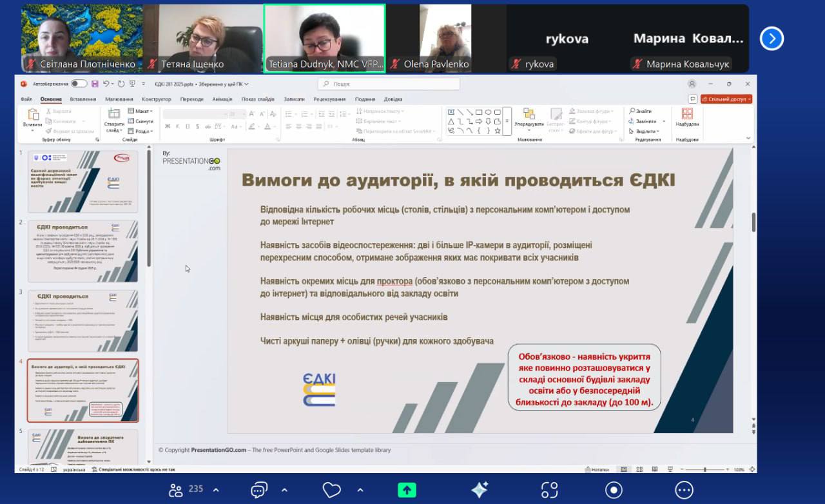Switch to slide sorter view in status bar

click(x=638, y=469)
